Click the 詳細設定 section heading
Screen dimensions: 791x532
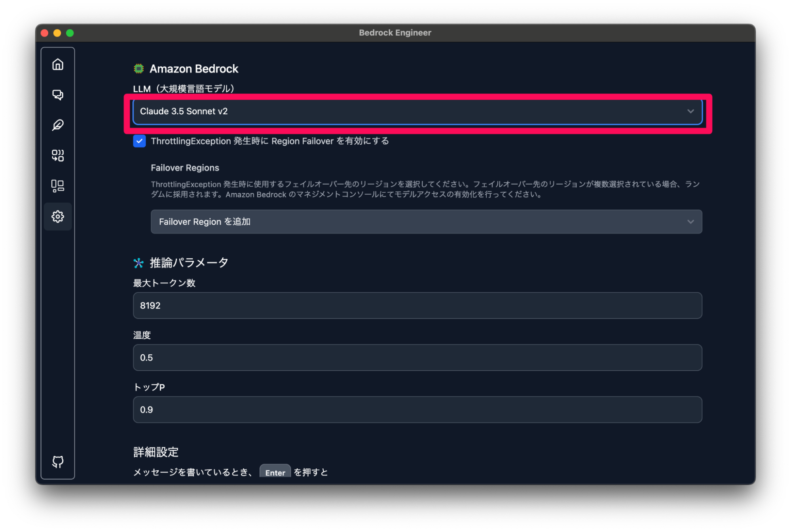(155, 452)
